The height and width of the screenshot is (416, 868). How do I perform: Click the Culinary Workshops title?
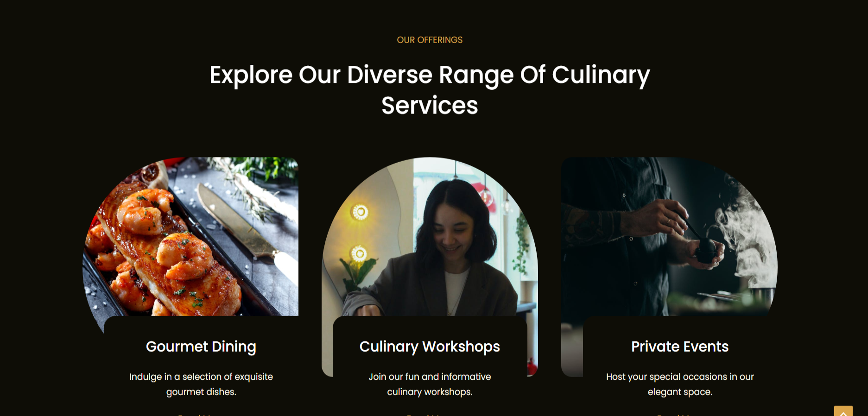coord(430,347)
